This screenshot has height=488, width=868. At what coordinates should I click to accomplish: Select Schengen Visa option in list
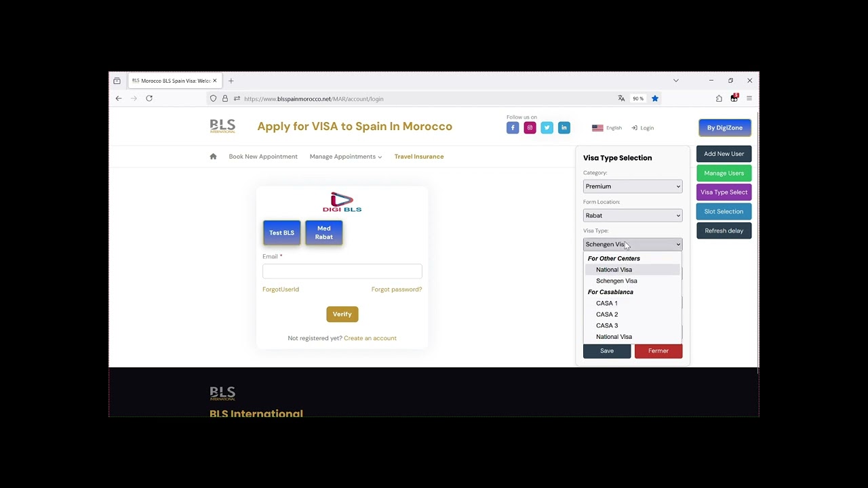632,281
